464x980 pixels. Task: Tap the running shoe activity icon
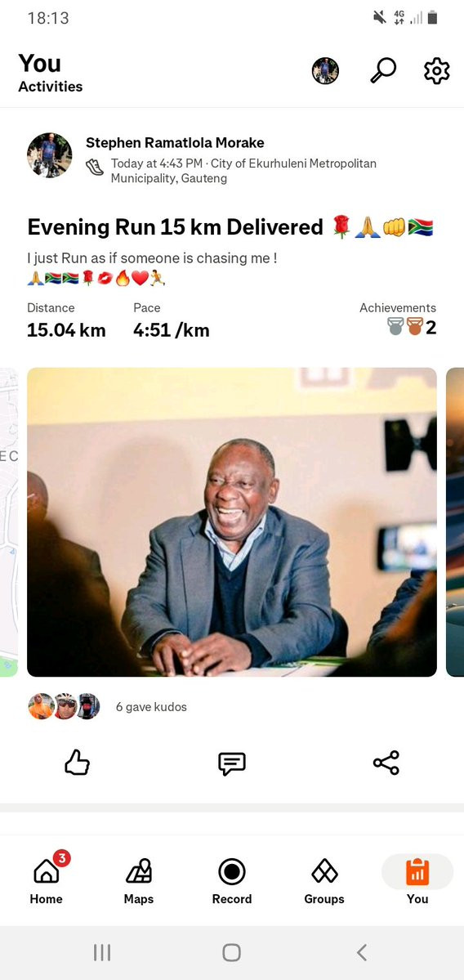coord(94,167)
